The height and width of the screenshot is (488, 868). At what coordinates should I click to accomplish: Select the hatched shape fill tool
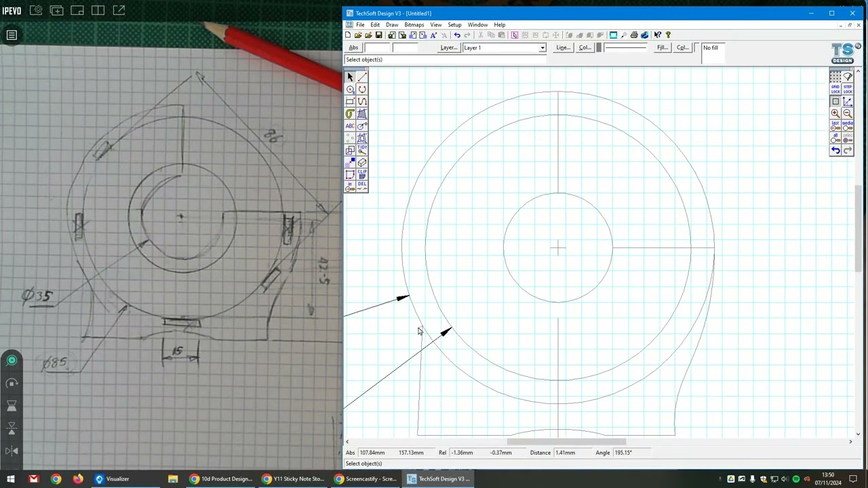click(362, 114)
